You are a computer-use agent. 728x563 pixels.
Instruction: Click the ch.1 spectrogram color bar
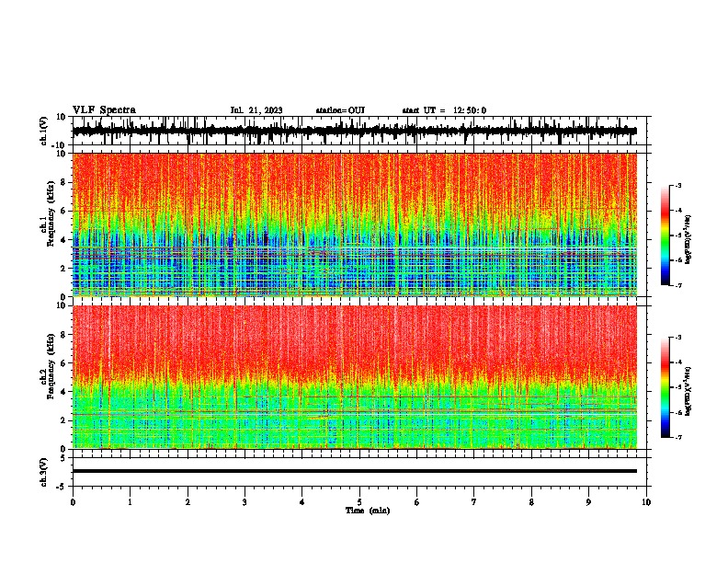(x=665, y=236)
